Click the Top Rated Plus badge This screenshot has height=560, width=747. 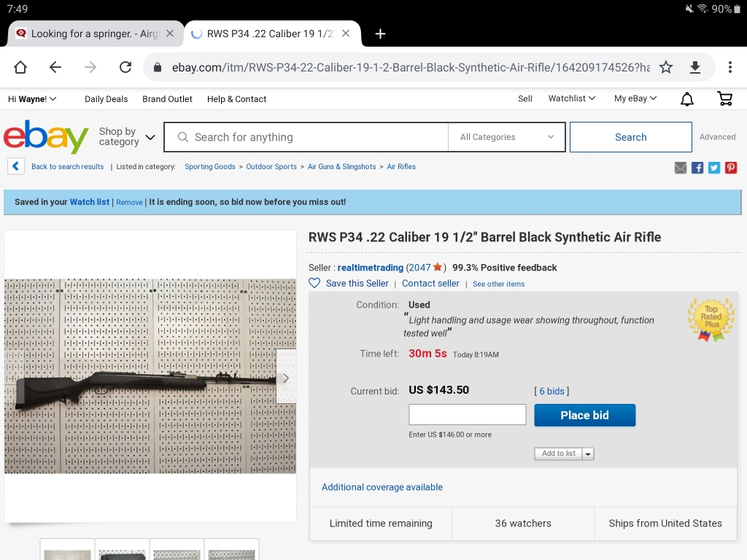tap(711, 319)
